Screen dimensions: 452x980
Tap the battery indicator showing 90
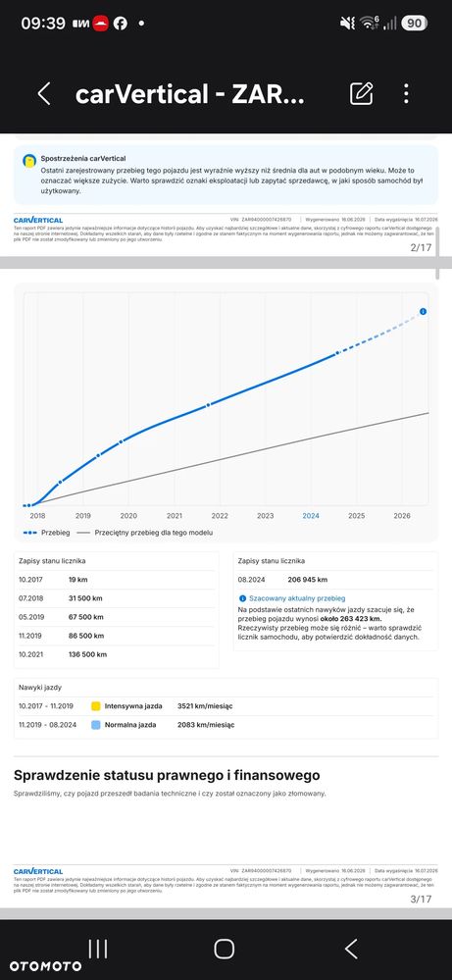(414, 24)
